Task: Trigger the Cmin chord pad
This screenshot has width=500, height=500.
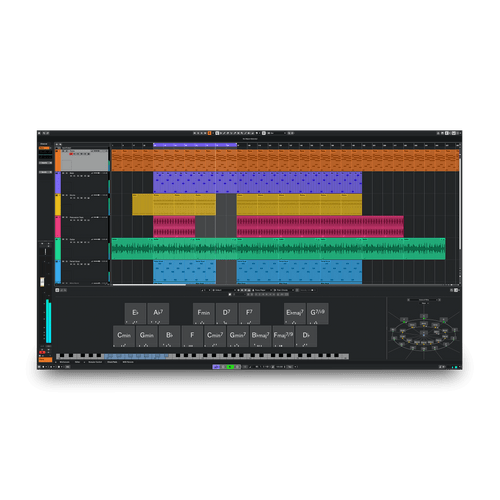Action: 124,336
